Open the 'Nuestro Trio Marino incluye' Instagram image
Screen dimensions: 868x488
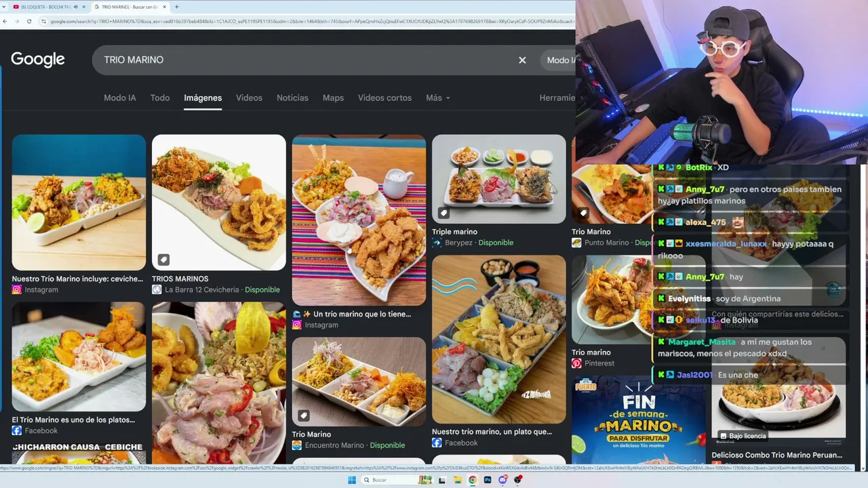[79, 203]
